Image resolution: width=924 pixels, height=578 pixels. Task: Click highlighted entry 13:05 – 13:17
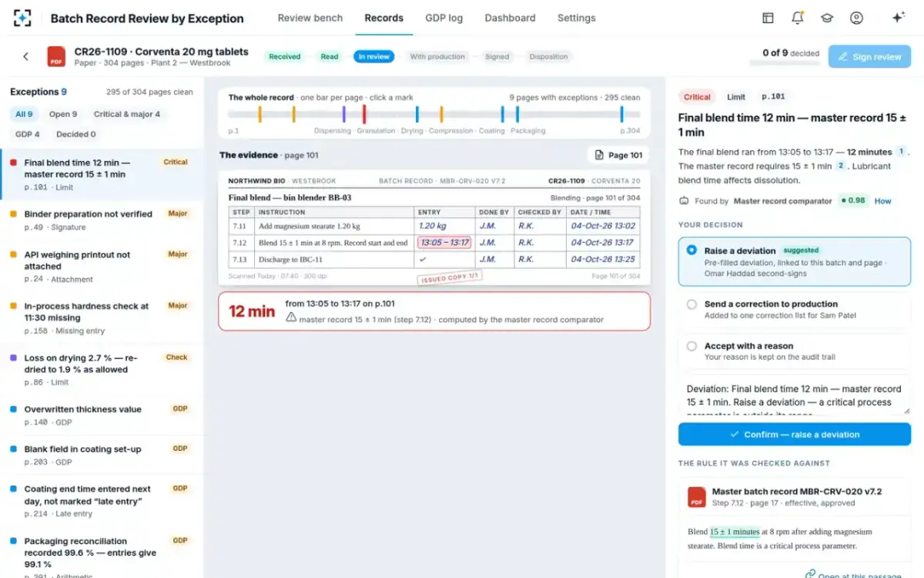pos(444,242)
